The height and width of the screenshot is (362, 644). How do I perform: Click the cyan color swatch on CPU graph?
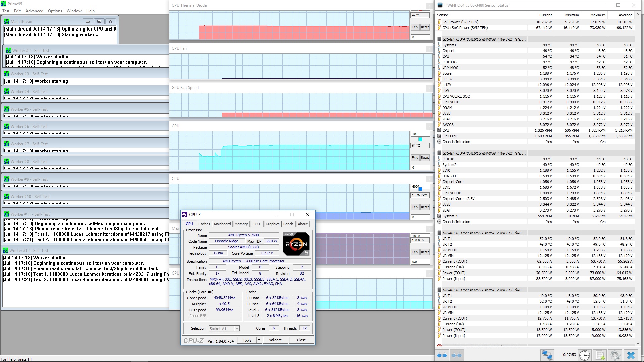coord(420,139)
